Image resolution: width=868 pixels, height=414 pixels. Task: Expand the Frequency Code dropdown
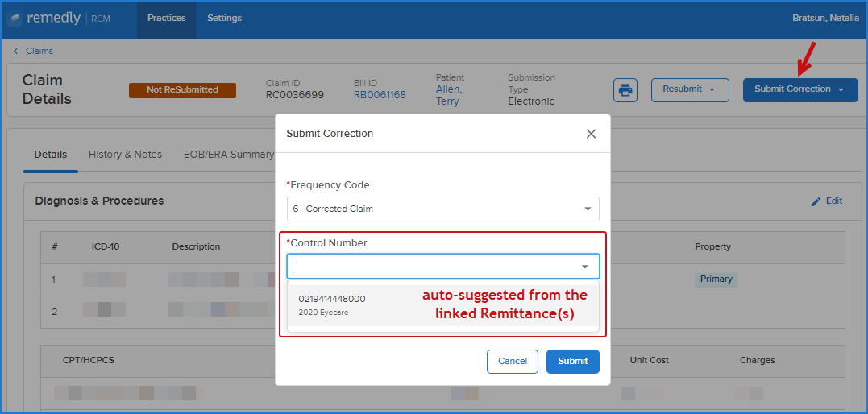(442, 209)
